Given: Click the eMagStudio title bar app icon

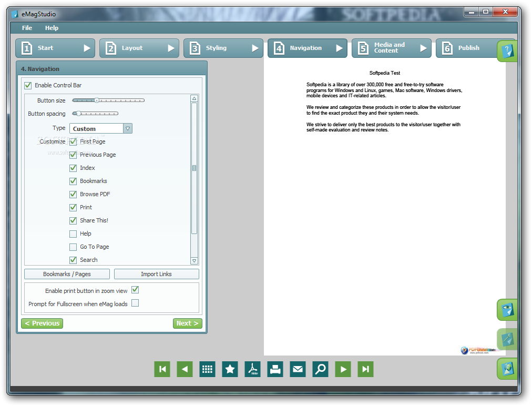Looking at the screenshot, I should (x=15, y=14).
